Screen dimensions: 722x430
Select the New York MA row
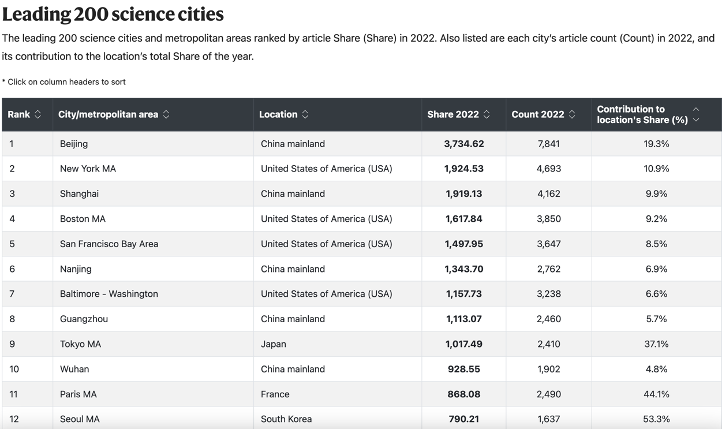[88, 169]
